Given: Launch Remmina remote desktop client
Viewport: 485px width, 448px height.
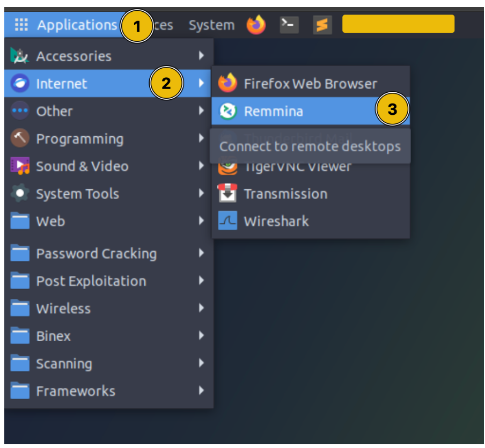Looking at the screenshot, I should click(311, 111).
